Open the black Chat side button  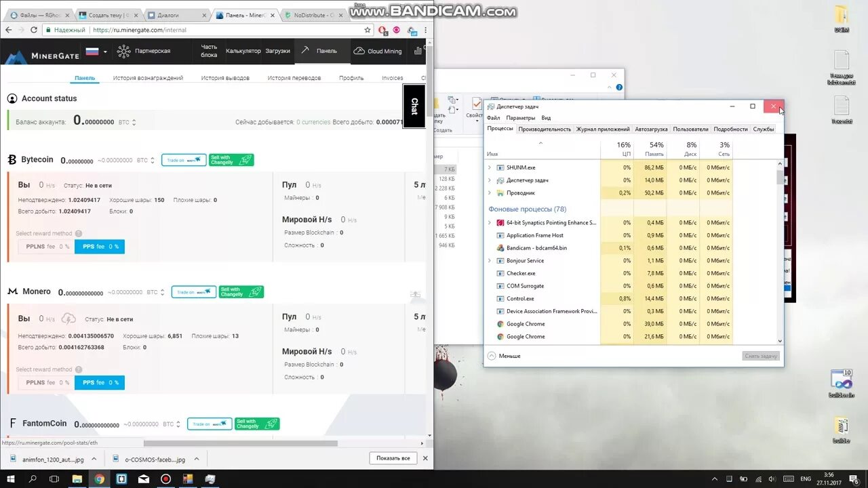pos(414,106)
